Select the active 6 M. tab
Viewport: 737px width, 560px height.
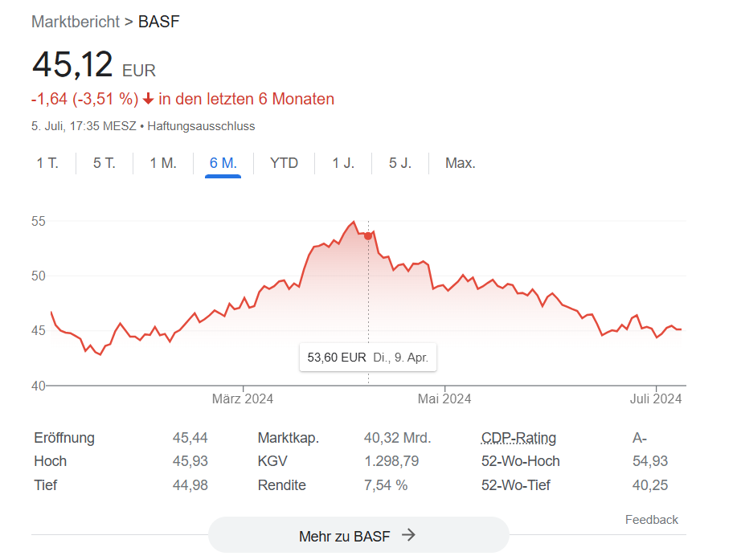point(223,163)
